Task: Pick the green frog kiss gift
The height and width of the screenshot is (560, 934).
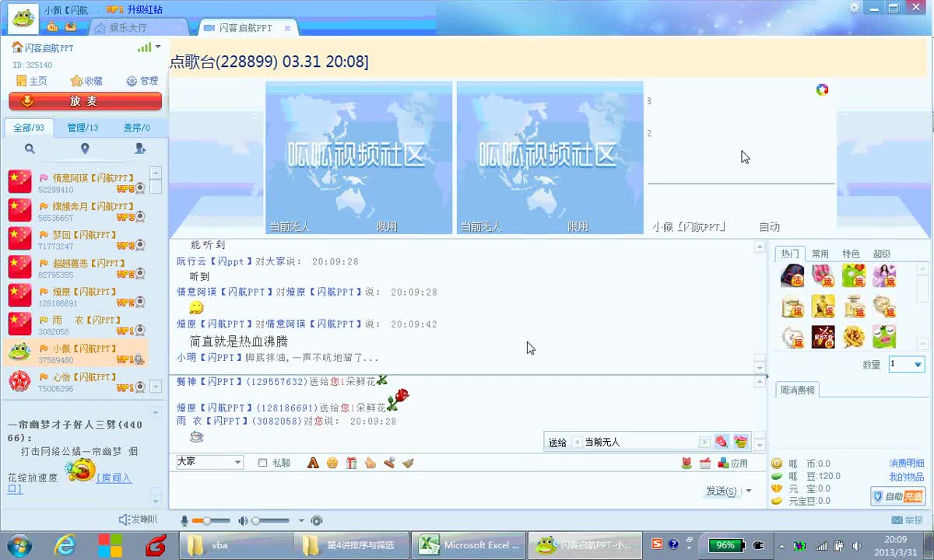Action: (x=884, y=337)
